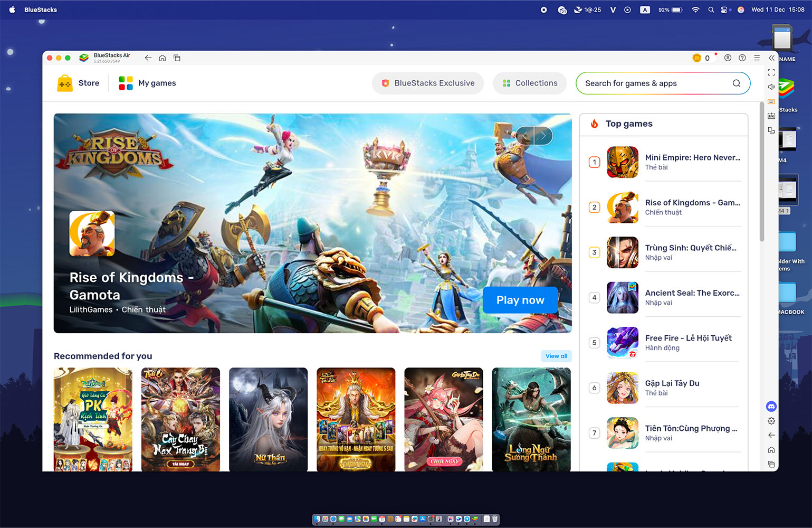Open Trùng Sinh: Quyết Chiế... in Top games
Image resolution: width=812 pixels, height=528 pixels.
(664, 252)
